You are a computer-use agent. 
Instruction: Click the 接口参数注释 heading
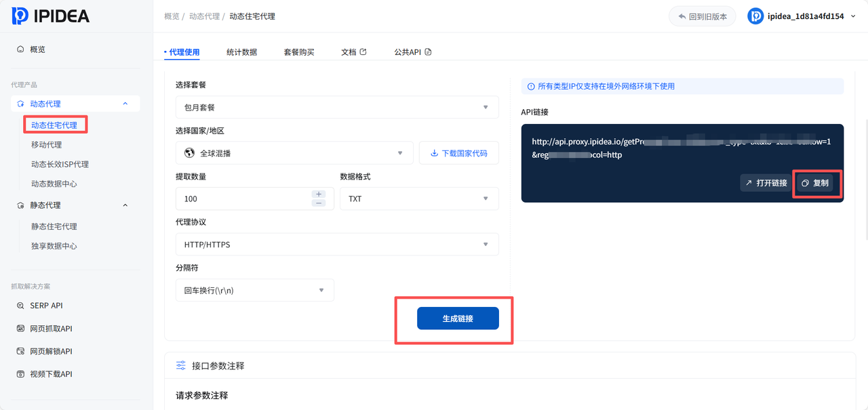(x=218, y=365)
